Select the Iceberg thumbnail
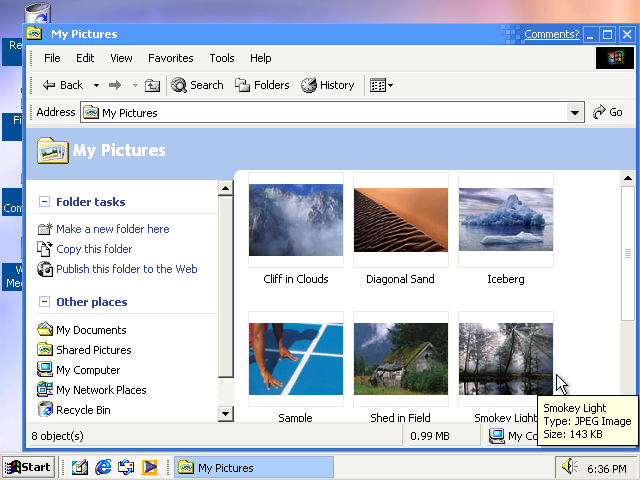The width and height of the screenshot is (640, 480). pos(506,220)
